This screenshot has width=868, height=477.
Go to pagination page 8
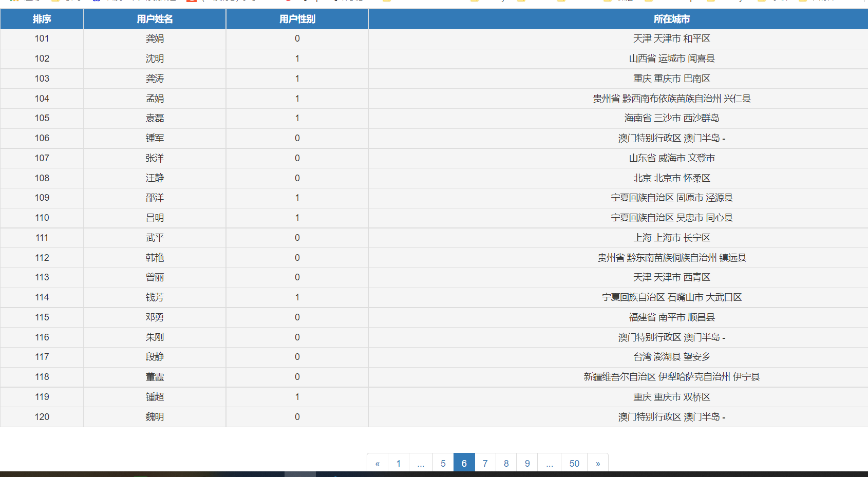pos(506,463)
